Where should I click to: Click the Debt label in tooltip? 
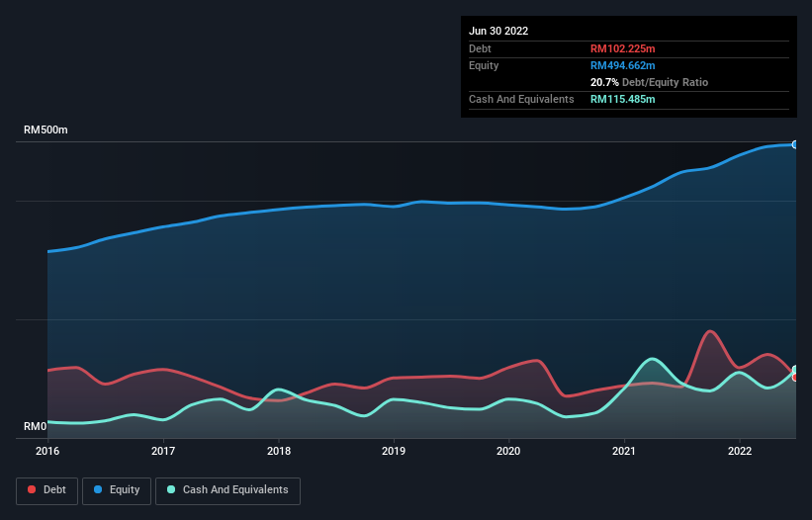[x=480, y=48]
